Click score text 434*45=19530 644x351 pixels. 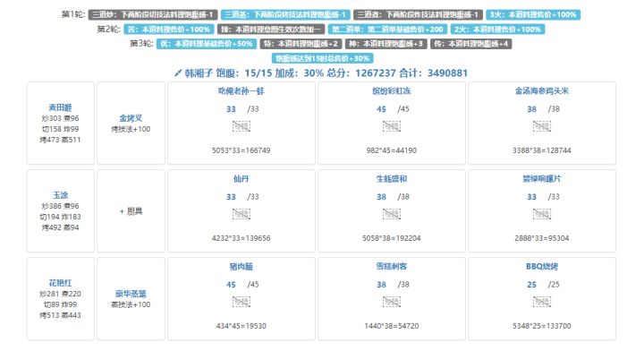[241, 326]
